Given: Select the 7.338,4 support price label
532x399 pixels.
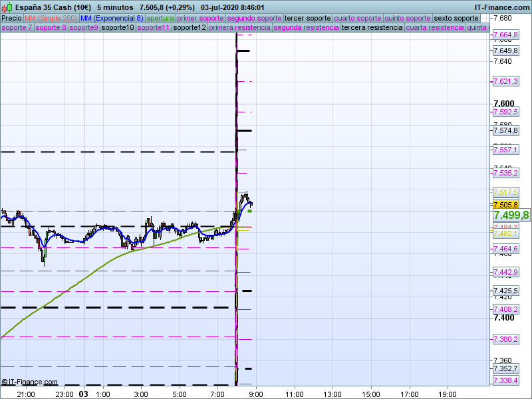Looking at the screenshot, I should point(505,380).
